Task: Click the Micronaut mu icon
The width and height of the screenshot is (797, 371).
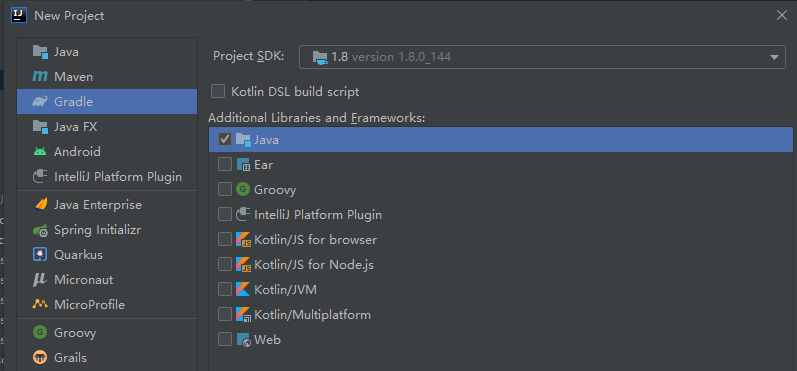Action: click(x=40, y=280)
